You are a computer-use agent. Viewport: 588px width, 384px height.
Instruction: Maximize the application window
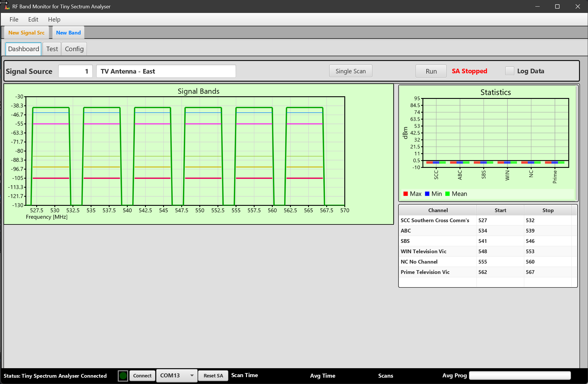(x=557, y=6)
